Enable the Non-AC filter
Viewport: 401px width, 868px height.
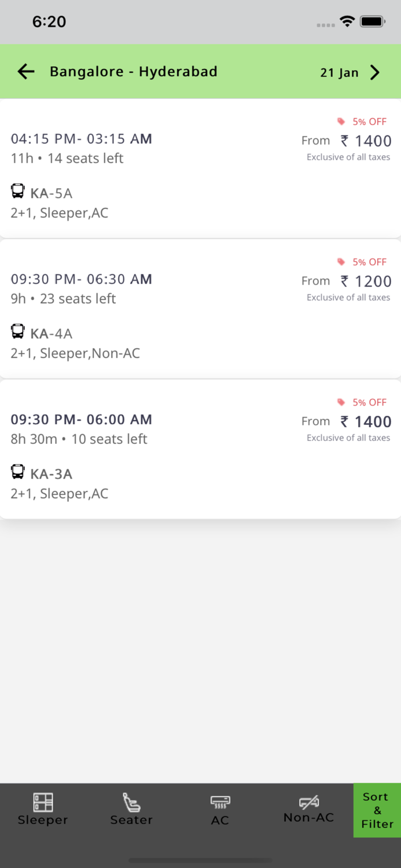308,810
